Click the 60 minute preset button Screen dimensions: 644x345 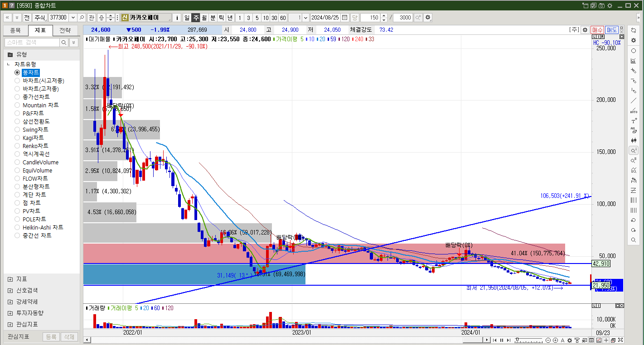click(283, 18)
